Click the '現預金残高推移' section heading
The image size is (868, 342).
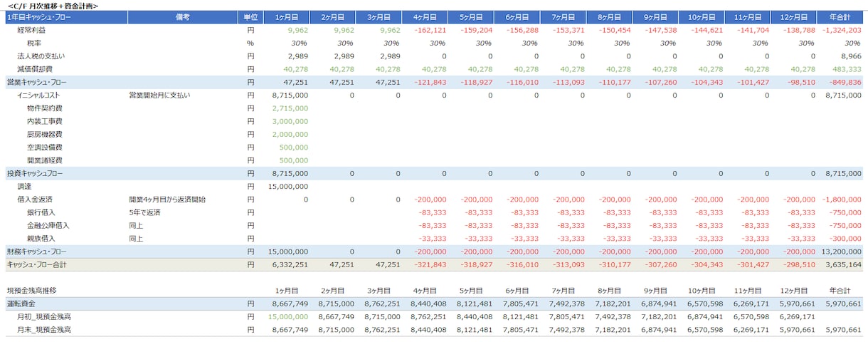(x=31, y=291)
